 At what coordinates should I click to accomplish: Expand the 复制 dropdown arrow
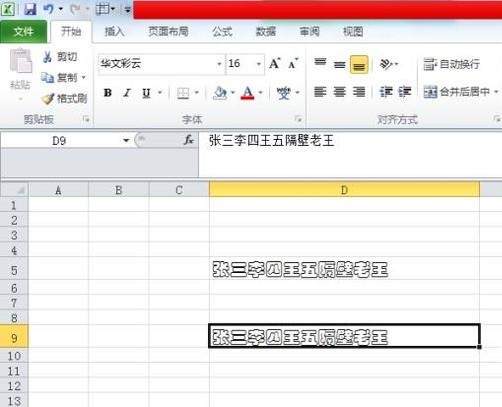83,78
